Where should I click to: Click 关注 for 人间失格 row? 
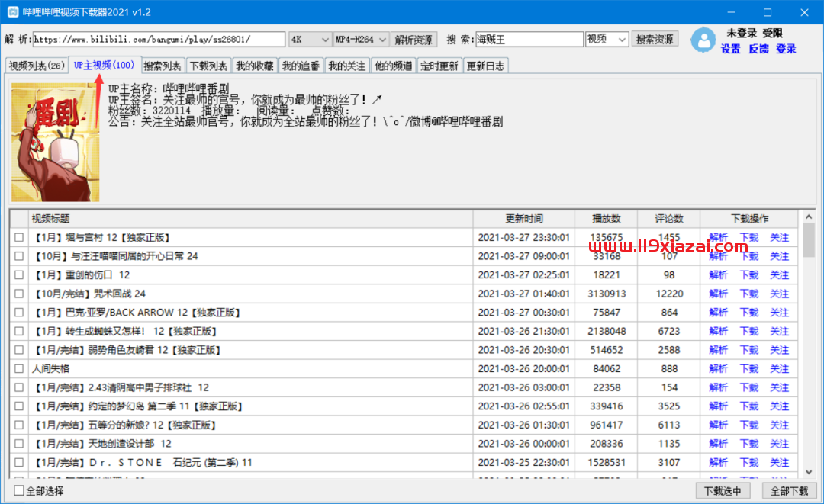pos(779,368)
